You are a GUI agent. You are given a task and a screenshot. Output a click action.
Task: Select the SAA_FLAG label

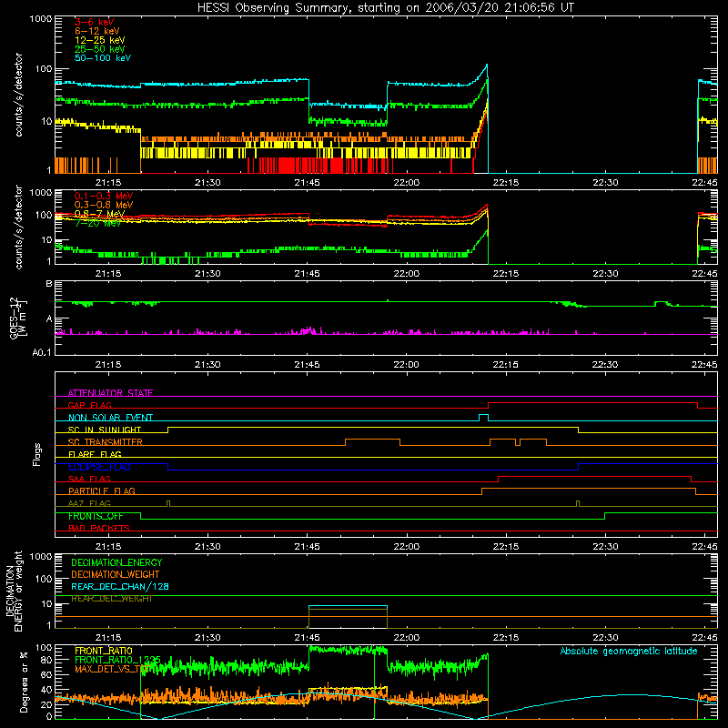89,479
